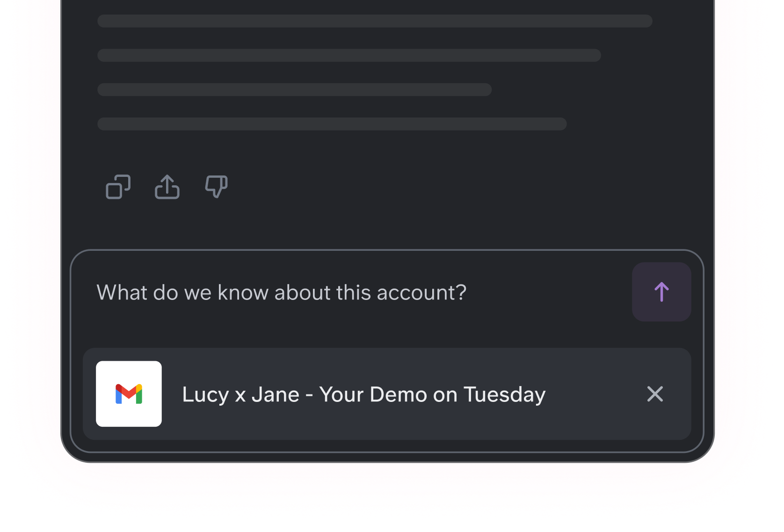The width and height of the screenshot is (784, 532).
Task: Send the message with the purple arrow
Action: pos(661,292)
